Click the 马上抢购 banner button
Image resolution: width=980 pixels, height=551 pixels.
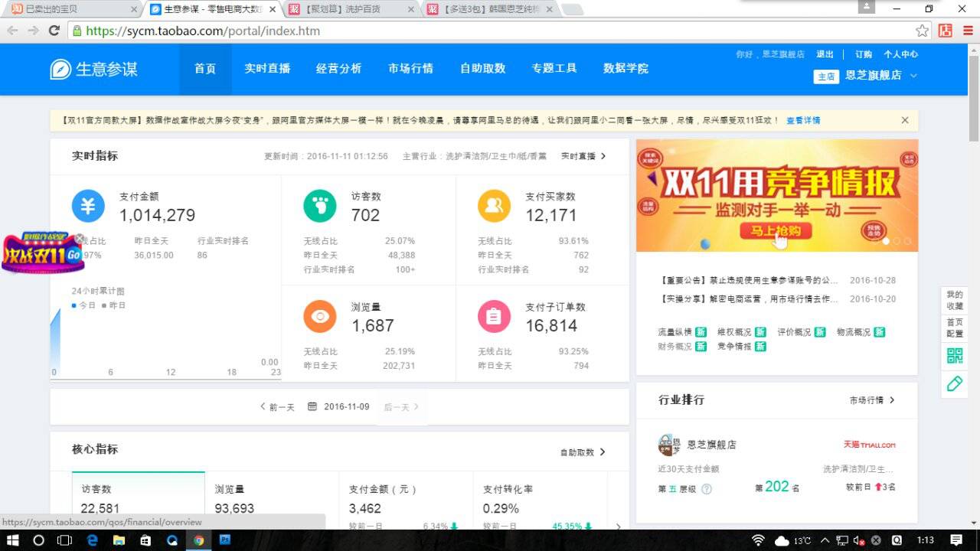(x=776, y=230)
